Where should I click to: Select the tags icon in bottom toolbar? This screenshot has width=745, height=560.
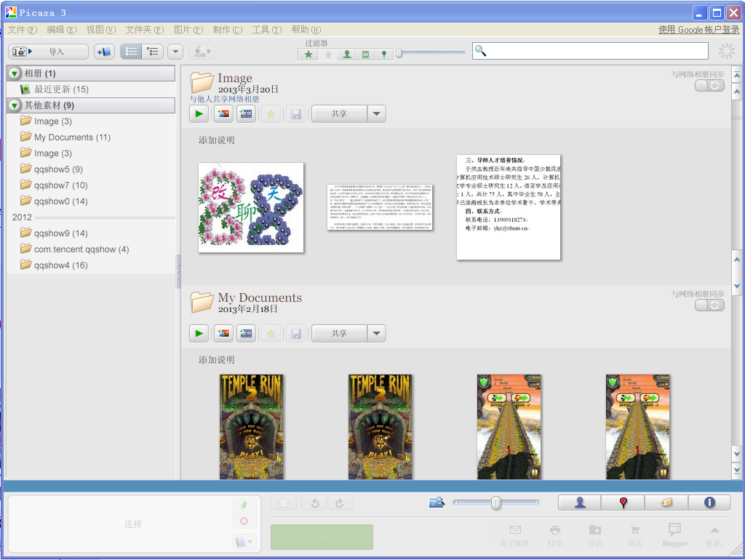666,503
